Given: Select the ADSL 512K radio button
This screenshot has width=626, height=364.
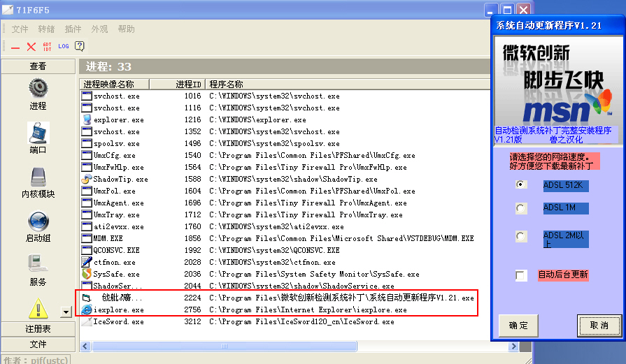Looking at the screenshot, I should [x=520, y=184].
